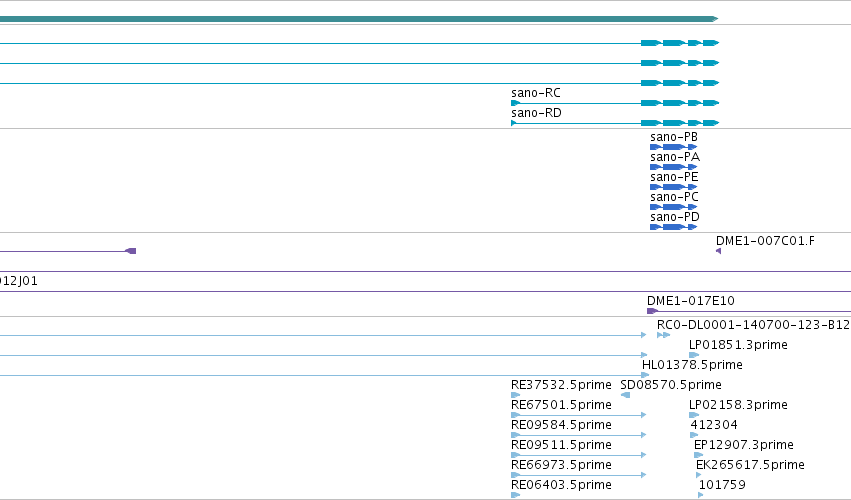Image resolution: width=851 pixels, height=500 pixels.
Task: Click the sano-PC protein feature
Action: pyautogui.click(x=674, y=207)
